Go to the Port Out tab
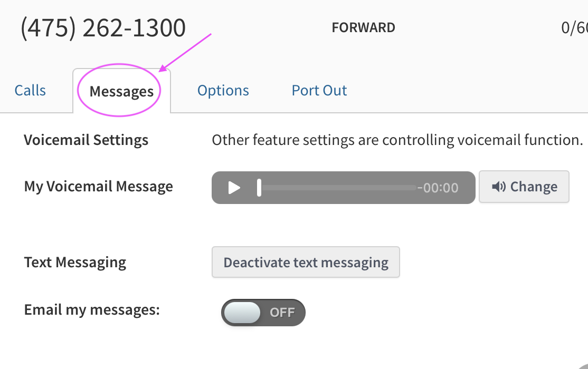 click(319, 91)
